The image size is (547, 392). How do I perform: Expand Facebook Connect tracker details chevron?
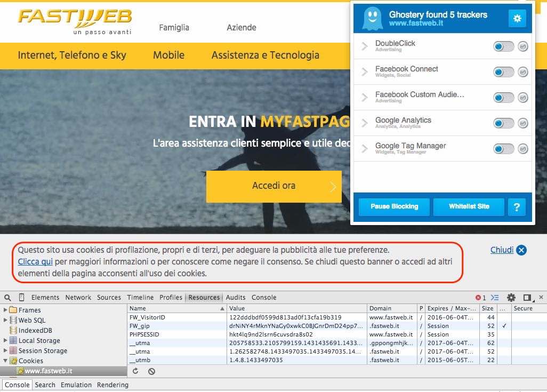(365, 71)
